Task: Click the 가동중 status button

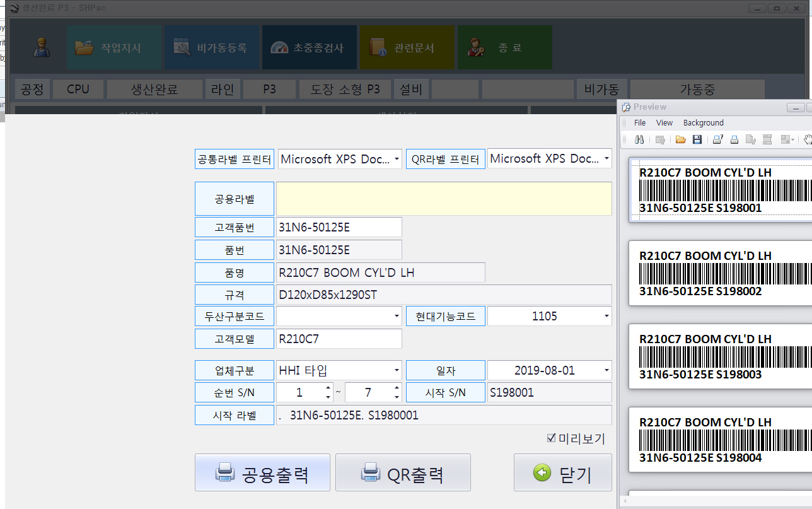Action: (697, 90)
